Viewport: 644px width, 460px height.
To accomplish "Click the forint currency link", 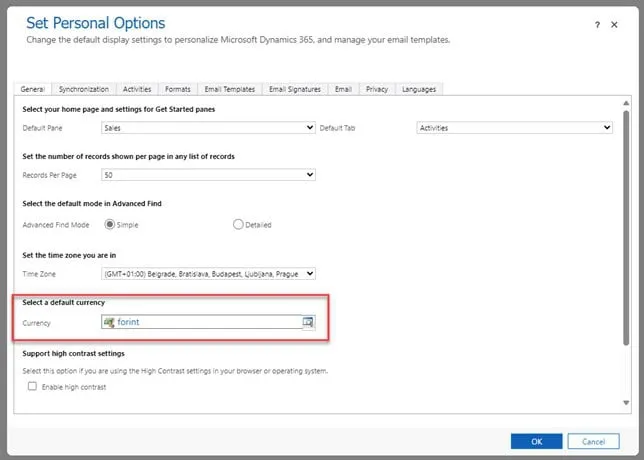I will [x=128, y=322].
